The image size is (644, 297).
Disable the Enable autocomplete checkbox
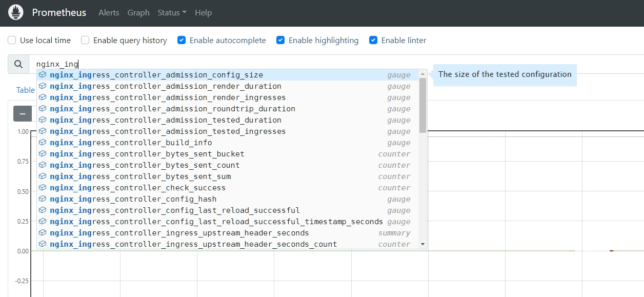182,41
